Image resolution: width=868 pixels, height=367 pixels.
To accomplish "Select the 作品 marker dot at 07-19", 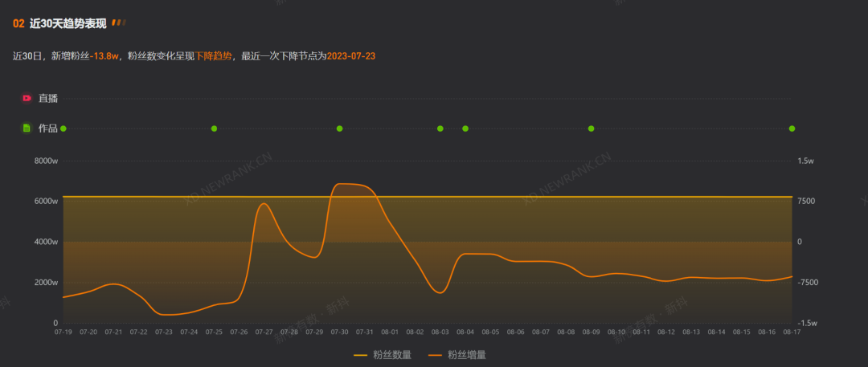I will coord(63,128).
